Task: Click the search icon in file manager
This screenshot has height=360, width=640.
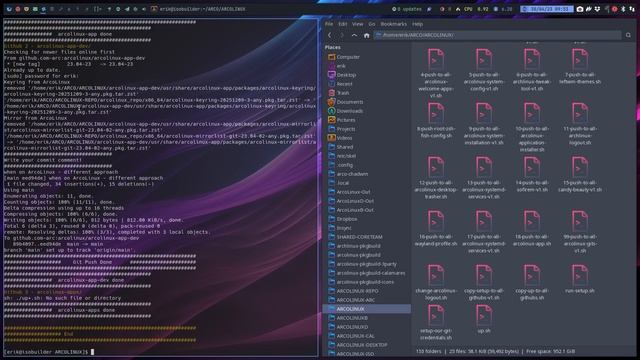Action: point(628,36)
